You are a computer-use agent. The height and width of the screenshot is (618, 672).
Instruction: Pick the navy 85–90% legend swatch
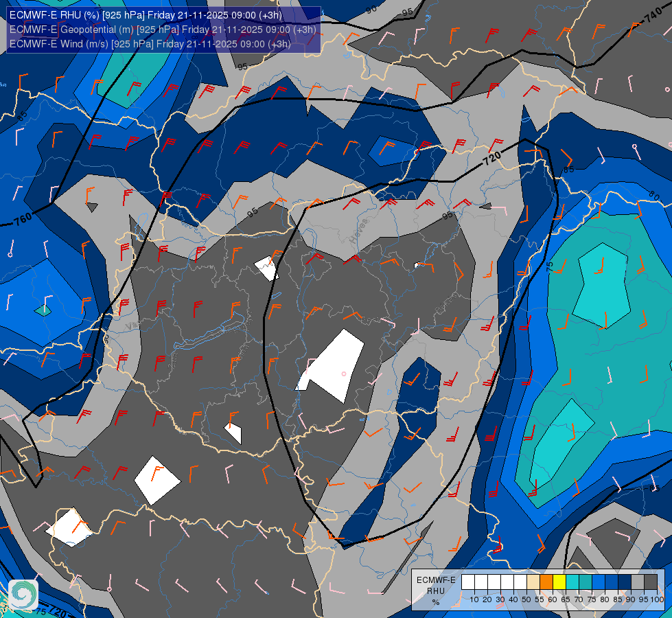point(625,582)
